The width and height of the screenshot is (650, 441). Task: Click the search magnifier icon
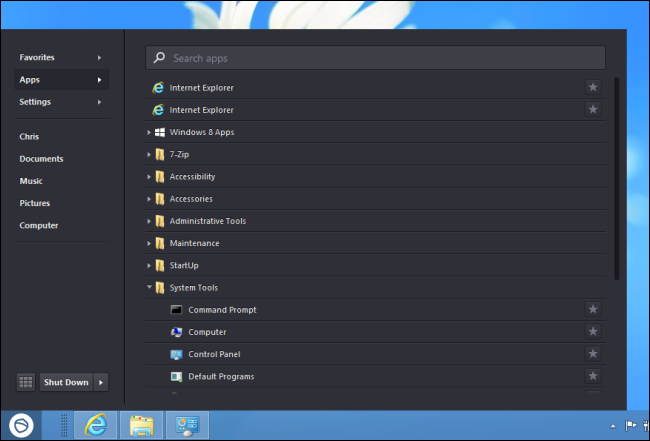[x=159, y=58]
